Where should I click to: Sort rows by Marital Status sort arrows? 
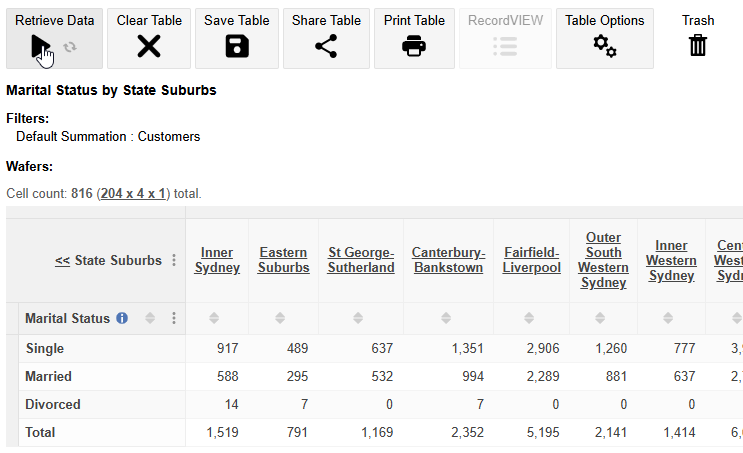[150, 318]
